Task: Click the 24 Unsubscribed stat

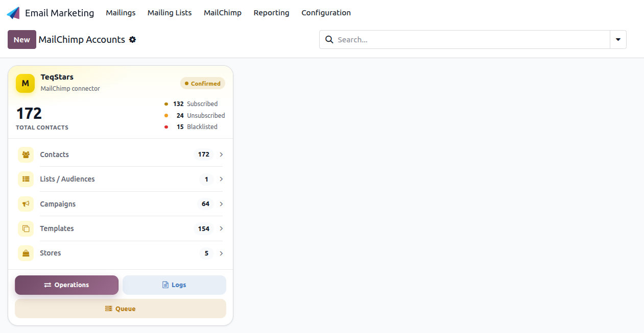Action: 195,116
